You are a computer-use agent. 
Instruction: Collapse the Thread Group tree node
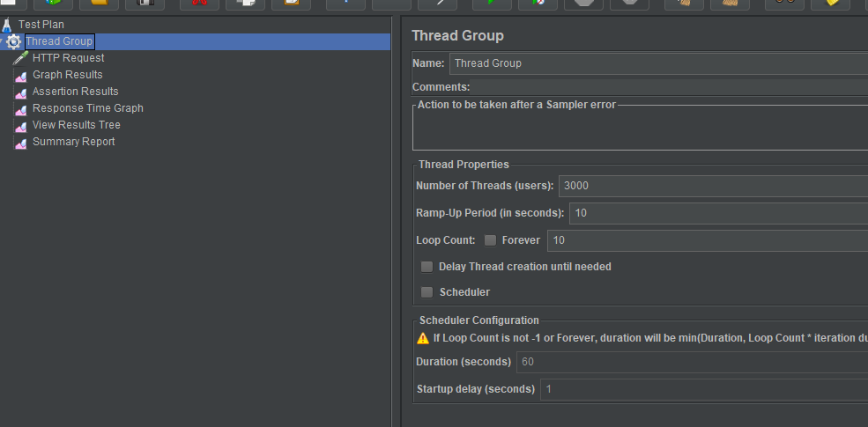click(3, 41)
